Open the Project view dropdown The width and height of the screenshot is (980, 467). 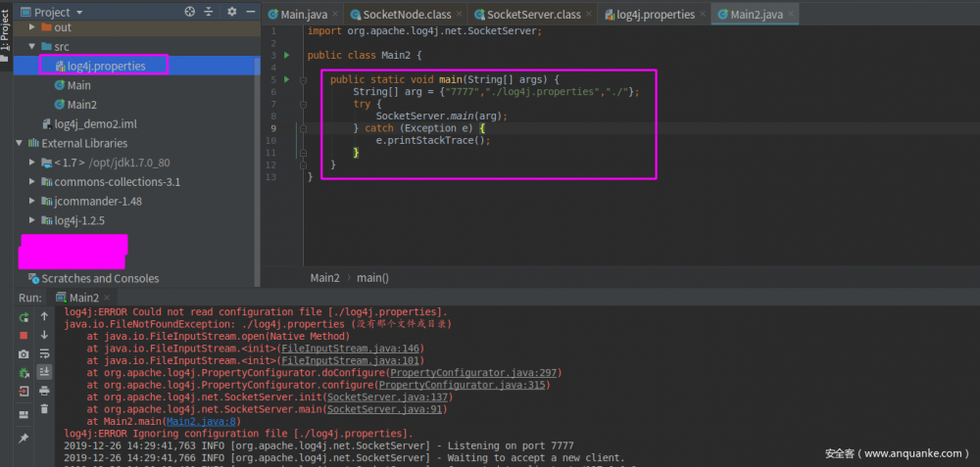coord(78,12)
